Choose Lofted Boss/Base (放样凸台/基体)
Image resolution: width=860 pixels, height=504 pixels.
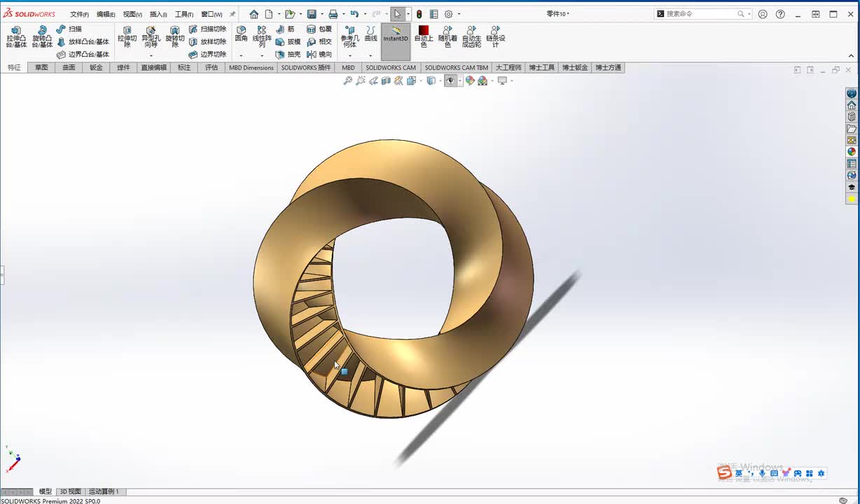click(83, 42)
